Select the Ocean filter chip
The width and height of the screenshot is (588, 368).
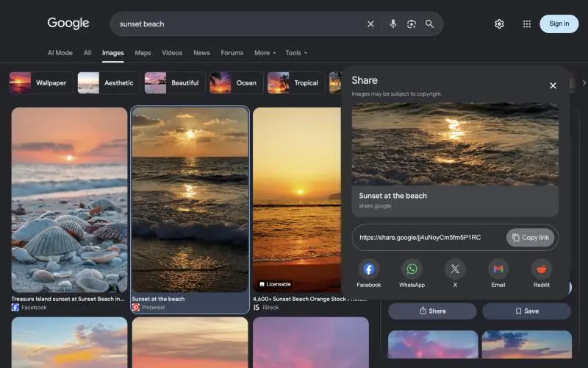[236, 82]
